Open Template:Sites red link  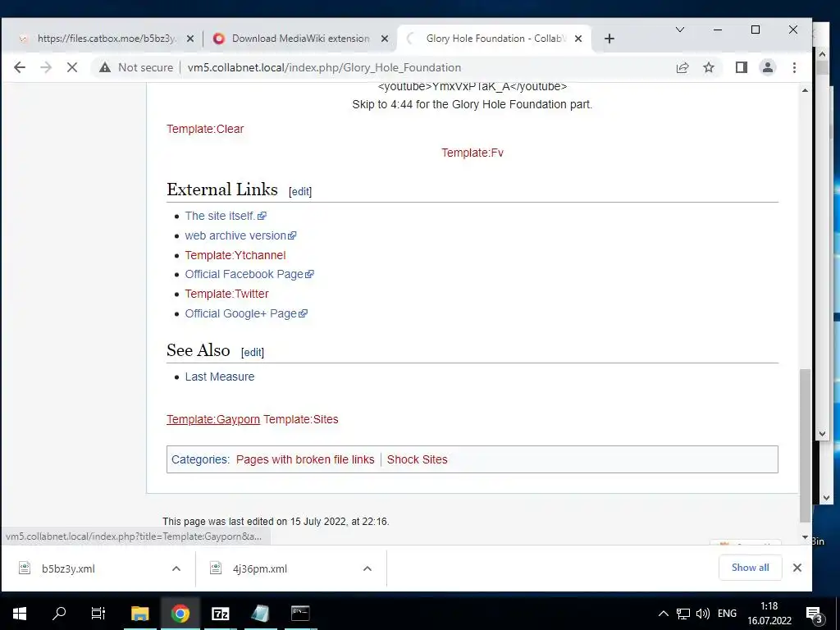pyautogui.click(x=300, y=419)
